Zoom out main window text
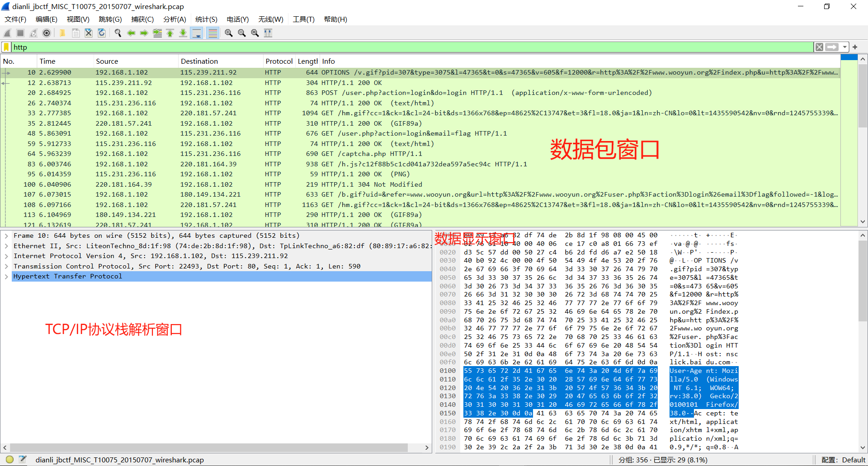Screen dimensions: 868x466 coord(242,33)
